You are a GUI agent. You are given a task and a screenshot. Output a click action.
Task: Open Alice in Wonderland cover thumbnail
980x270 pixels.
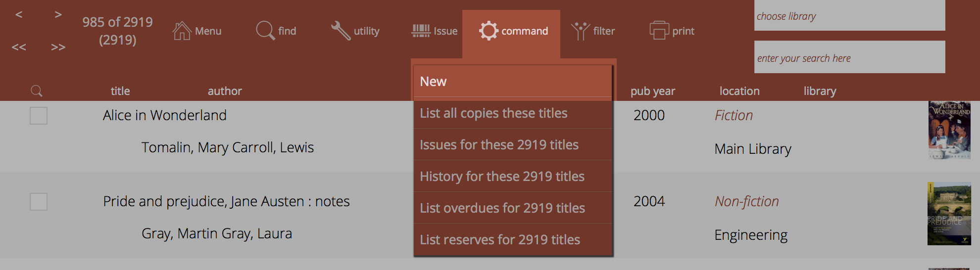pyautogui.click(x=949, y=130)
